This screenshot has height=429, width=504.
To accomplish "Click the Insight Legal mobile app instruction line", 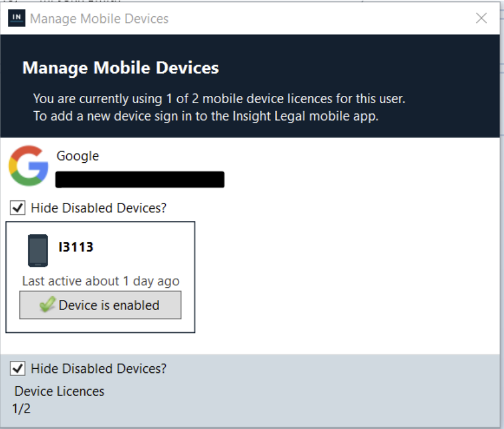I will pos(206,116).
